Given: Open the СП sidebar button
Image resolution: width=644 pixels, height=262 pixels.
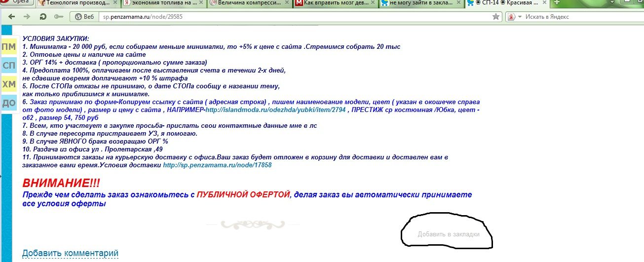Looking at the screenshot, I should coord(9,66).
